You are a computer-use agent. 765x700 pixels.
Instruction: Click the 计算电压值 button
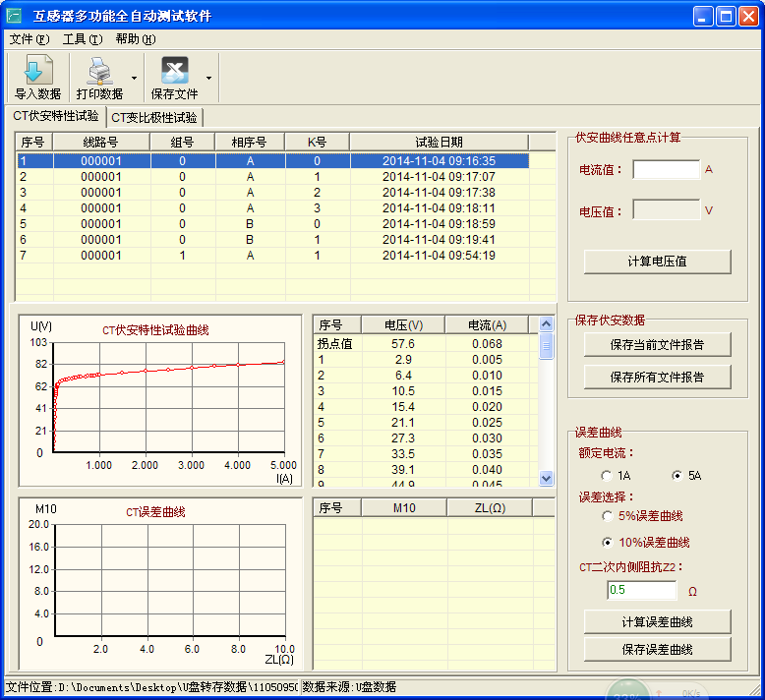[657, 262]
